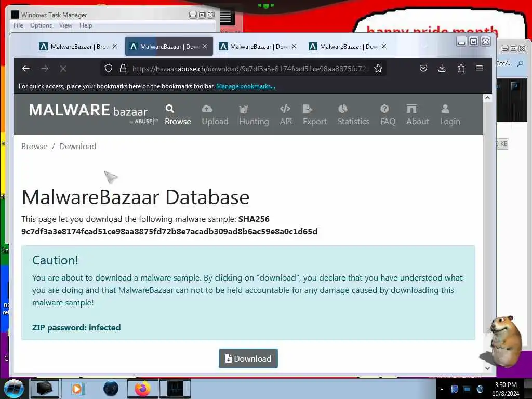Viewport: 532px width, 399px height.
Task: Show hidden tray icons arrow
Action: pyautogui.click(x=442, y=389)
